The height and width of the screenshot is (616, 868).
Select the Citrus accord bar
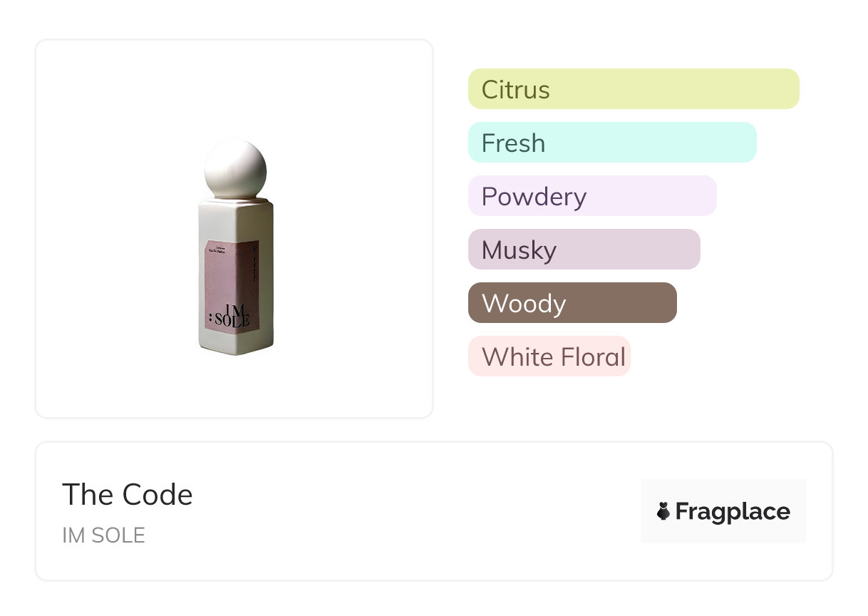tap(634, 89)
